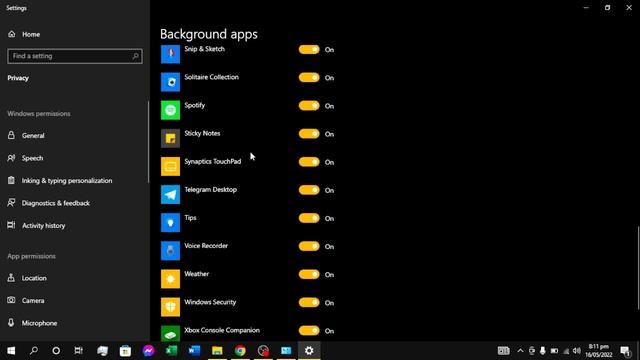
Task: Toggle Voice Recorder background switch
Action: click(309, 247)
